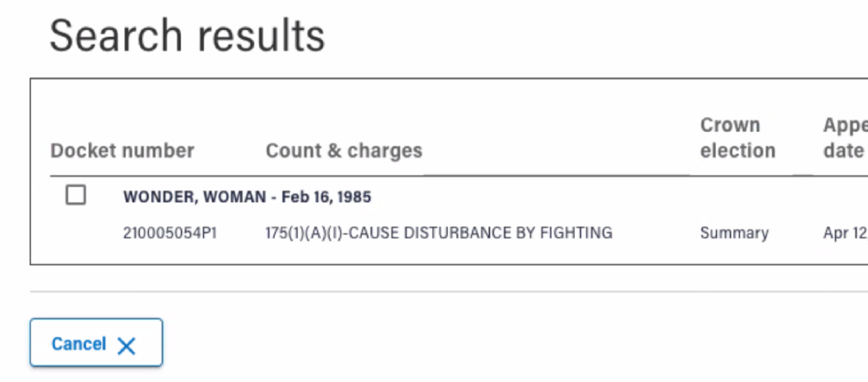Click the Docket number column header
Viewport: 868px width, 382px height.
coord(122,151)
